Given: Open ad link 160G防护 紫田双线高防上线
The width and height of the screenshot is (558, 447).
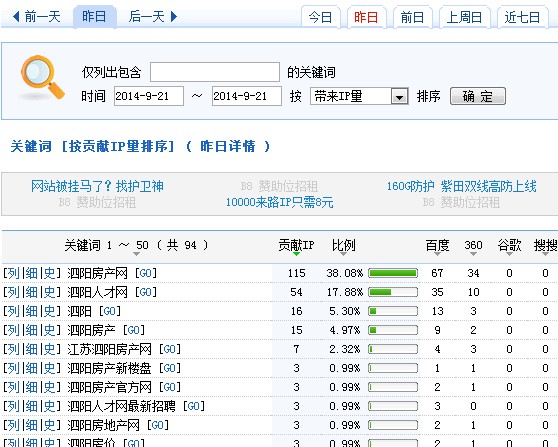Looking at the screenshot, I should 462,186.
